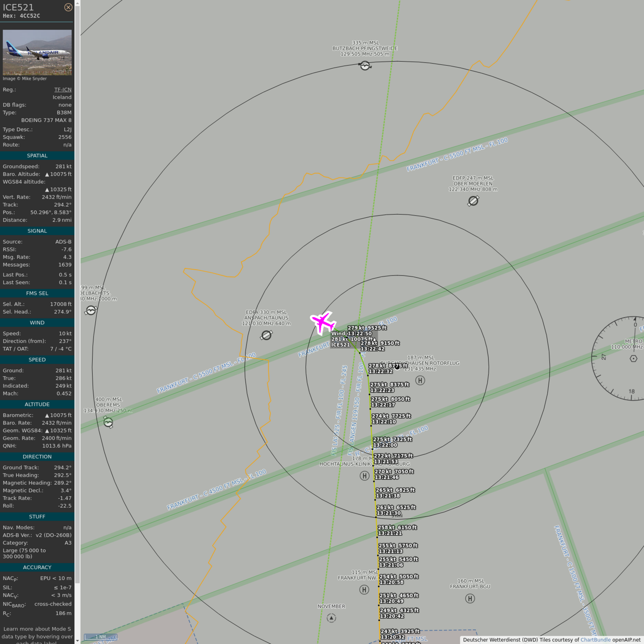The image size is (644, 644).
Task: Select the magenta ICE521 aircraft icon
Action: [322, 322]
